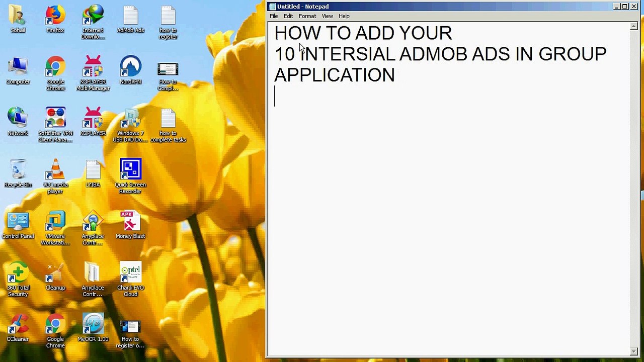Select the Cleanup desktop shortcut
This screenshot has height=362, width=644.
(55, 277)
